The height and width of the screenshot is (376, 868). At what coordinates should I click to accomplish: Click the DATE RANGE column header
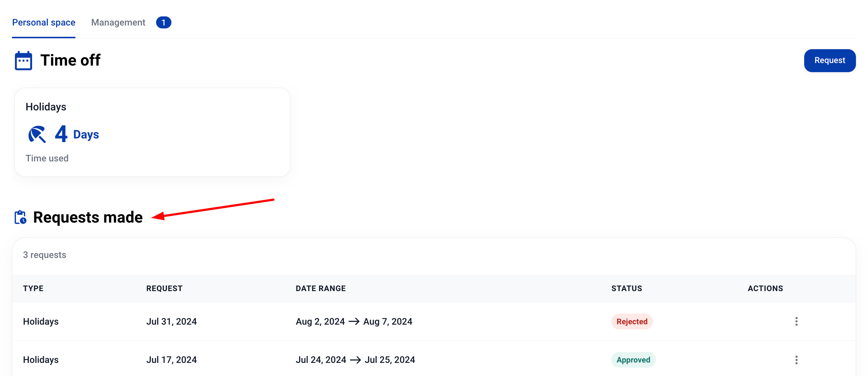pos(321,289)
